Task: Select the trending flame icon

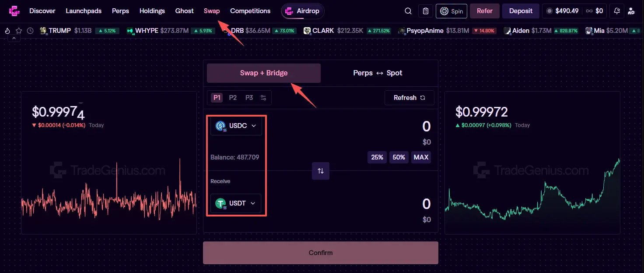Action: [x=7, y=31]
